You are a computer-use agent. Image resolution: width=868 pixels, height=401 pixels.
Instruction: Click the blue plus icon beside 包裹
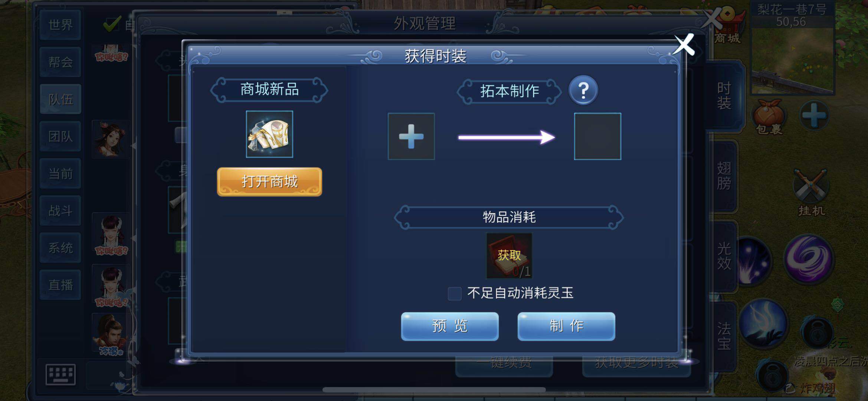[x=814, y=115]
